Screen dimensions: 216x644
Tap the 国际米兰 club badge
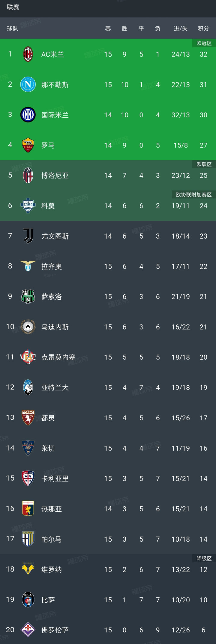[x=28, y=115]
